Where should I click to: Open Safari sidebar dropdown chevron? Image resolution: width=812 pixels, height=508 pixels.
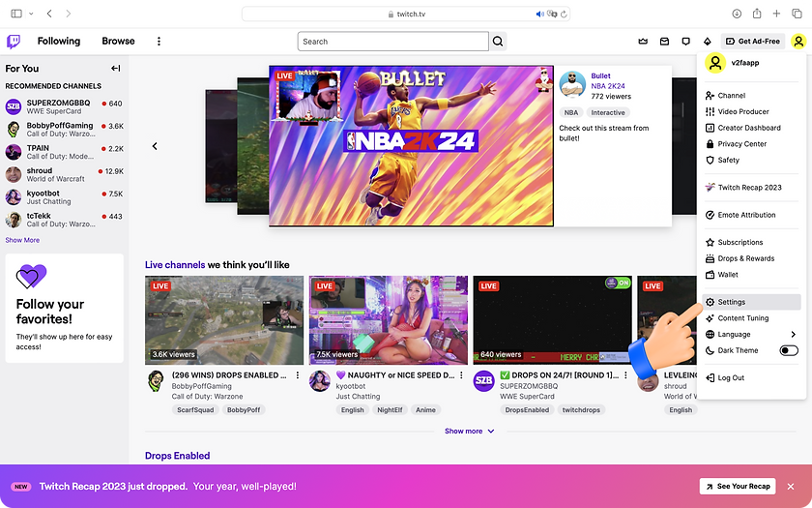coord(31,14)
